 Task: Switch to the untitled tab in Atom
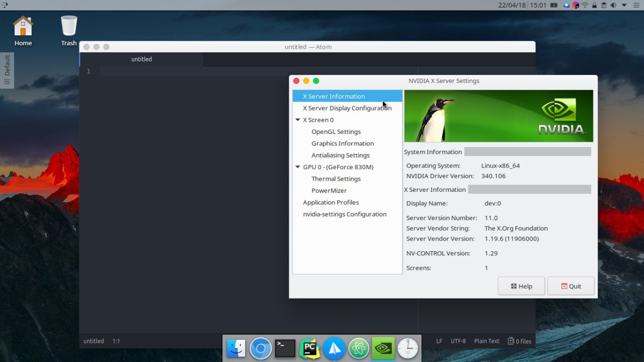click(x=141, y=59)
